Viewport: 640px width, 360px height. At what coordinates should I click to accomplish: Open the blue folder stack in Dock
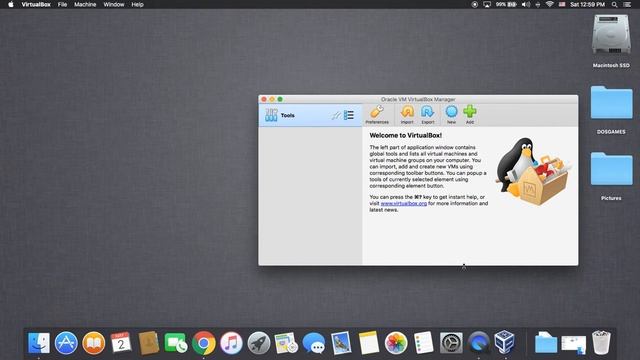tap(546, 343)
